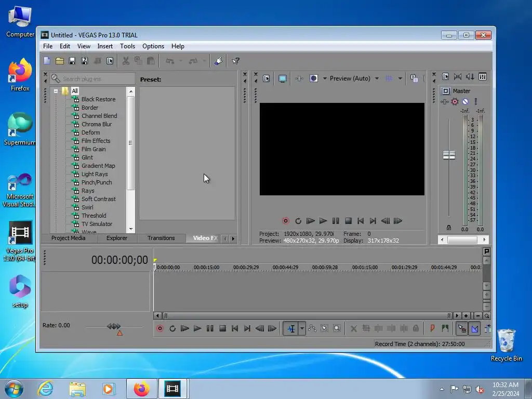Click Record in the video preview transport
This screenshot has width=532, height=399.
tap(286, 221)
